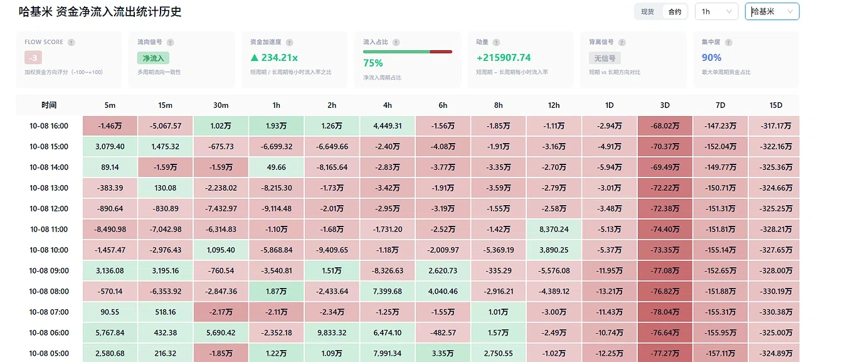868x362 pixels.
Task: Click the 10-08 11:00 row time label
Action: click(49, 230)
